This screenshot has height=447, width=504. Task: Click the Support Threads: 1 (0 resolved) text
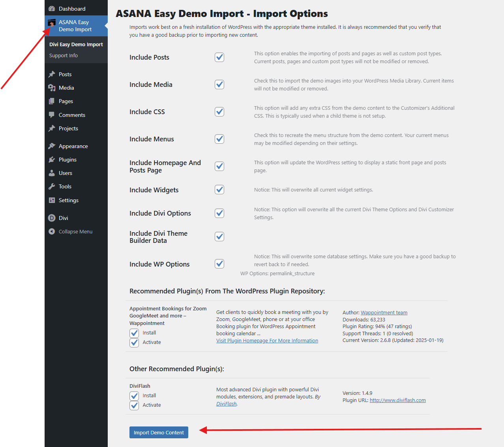(378, 334)
